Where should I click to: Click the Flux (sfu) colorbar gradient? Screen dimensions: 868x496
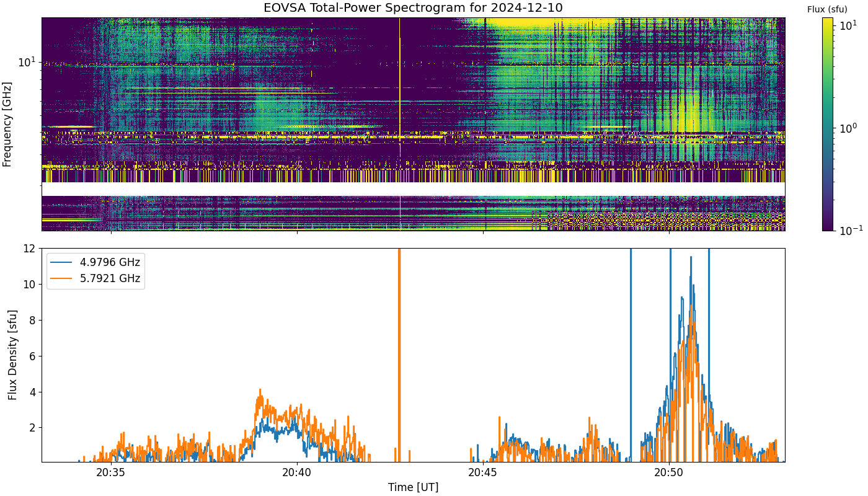828,124
